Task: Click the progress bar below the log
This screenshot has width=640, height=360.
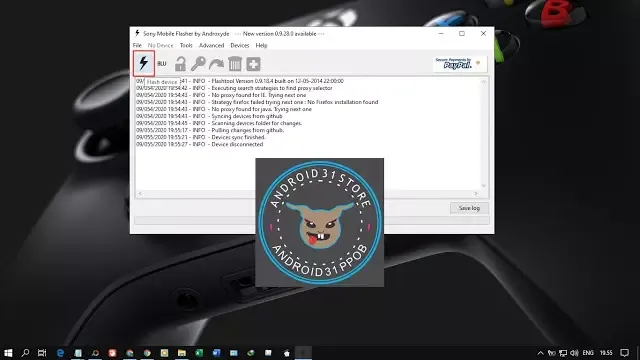Action: [312, 220]
